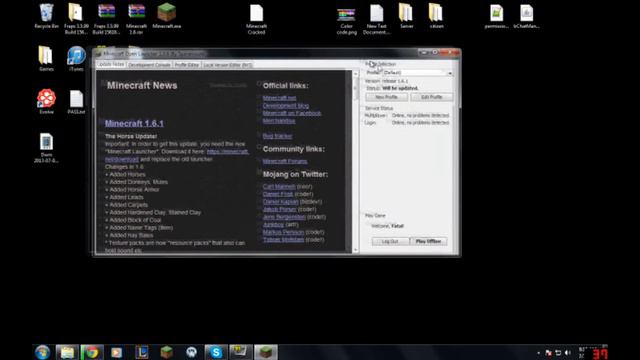Click the Action Center flag tray icon
This screenshot has width=640, height=360.
pos(548,353)
